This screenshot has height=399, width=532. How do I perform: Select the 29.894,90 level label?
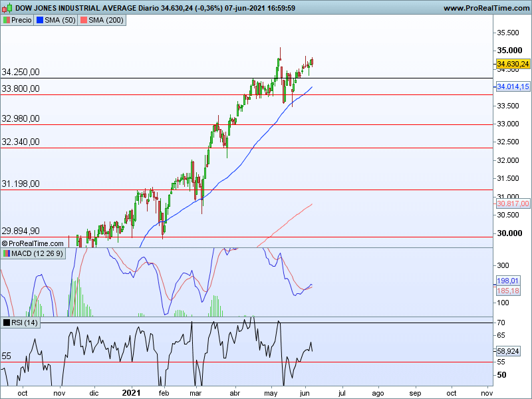[x=21, y=231]
